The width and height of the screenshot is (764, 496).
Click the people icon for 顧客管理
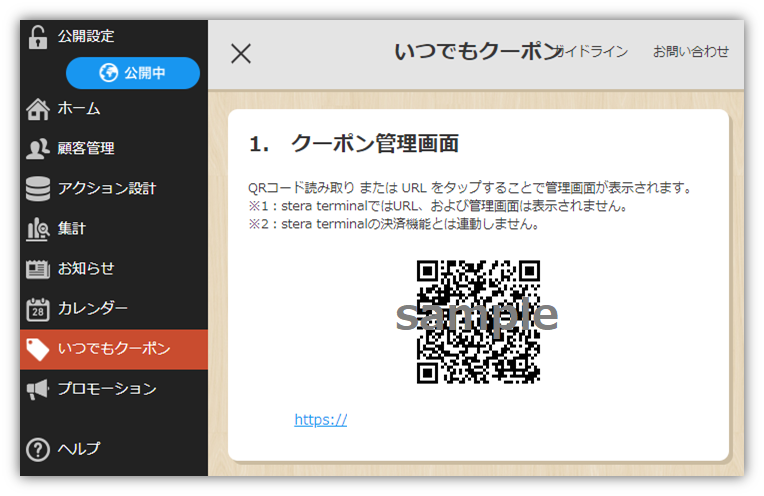tap(38, 149)
